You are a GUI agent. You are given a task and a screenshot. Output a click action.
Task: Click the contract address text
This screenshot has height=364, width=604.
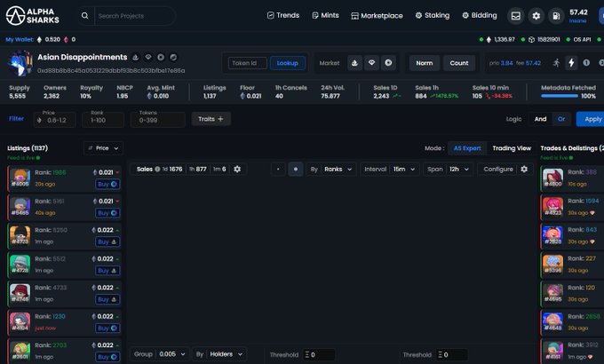pyautogui.click(x=111, y=70)
